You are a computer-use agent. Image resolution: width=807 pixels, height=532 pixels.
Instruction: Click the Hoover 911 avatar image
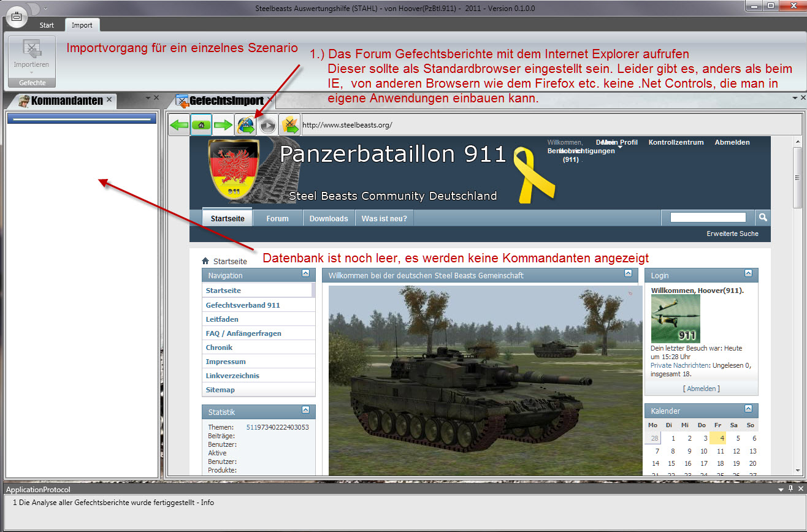click(675, 319)
